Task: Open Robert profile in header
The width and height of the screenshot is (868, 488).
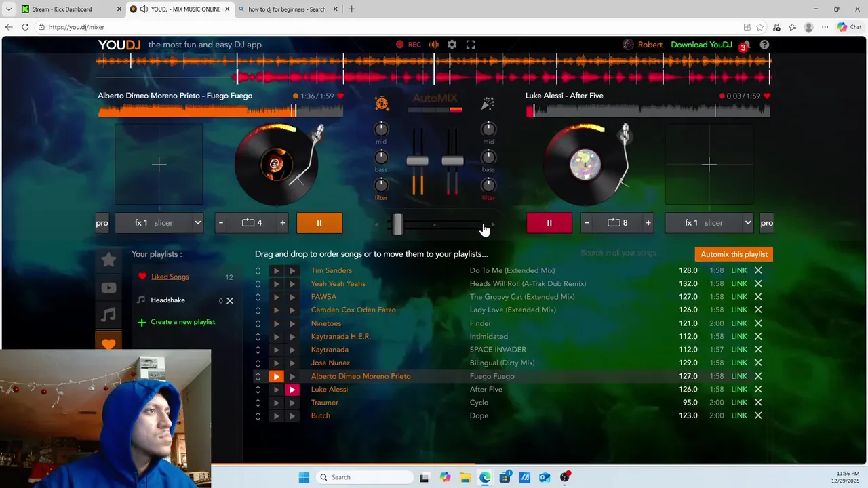Action: tap(642, 45)
